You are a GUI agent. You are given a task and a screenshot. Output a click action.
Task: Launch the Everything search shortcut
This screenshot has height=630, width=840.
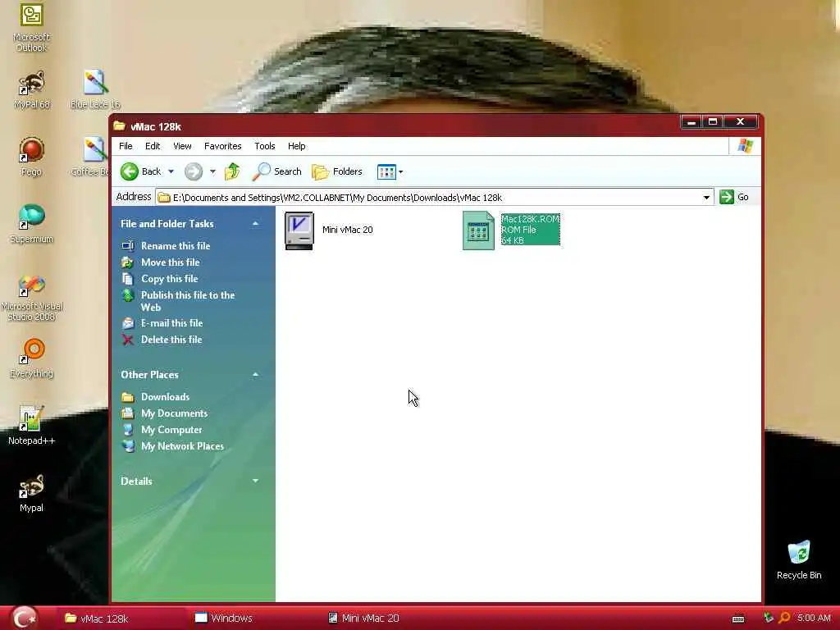tap(32, 358)
